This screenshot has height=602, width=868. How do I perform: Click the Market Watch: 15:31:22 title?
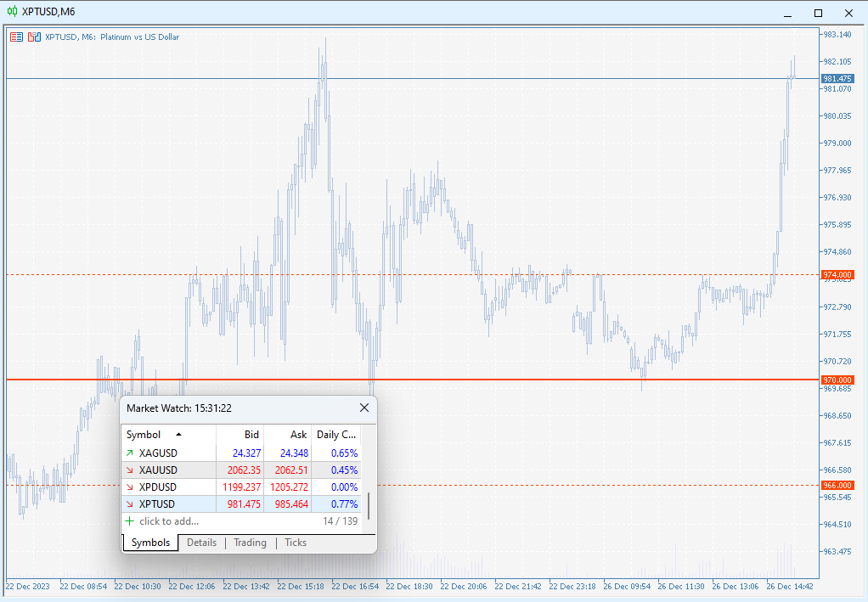[179, 408]
